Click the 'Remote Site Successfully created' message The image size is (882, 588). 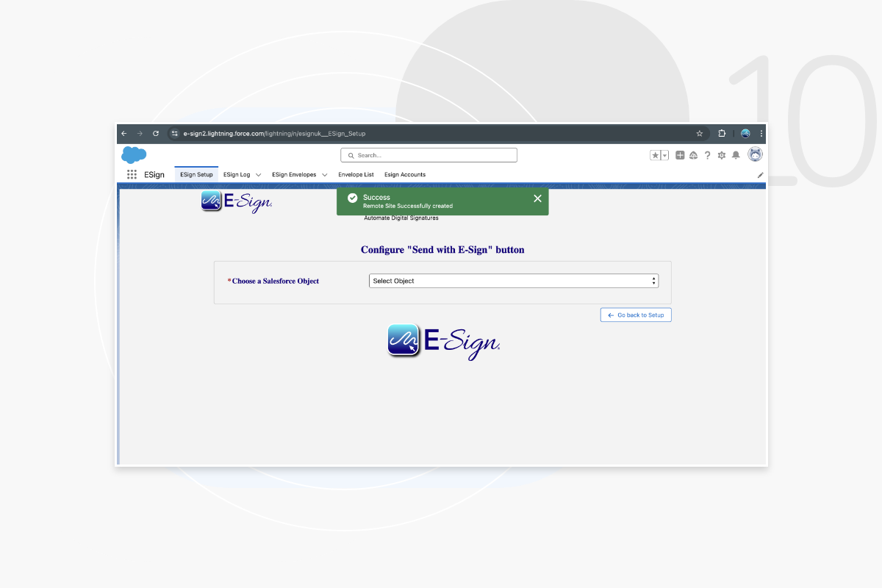click(x=408, y=207)
